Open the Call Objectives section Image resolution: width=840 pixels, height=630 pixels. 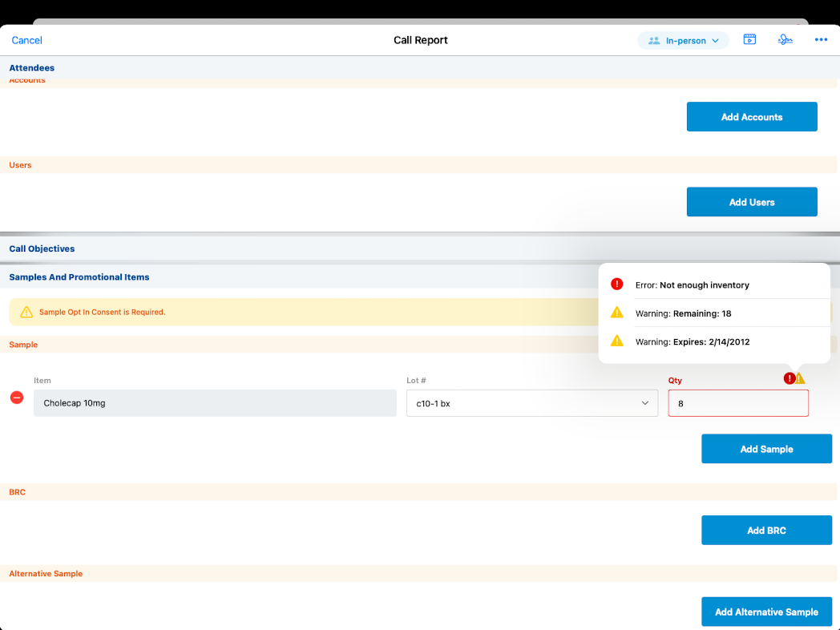tap(42, 248)
